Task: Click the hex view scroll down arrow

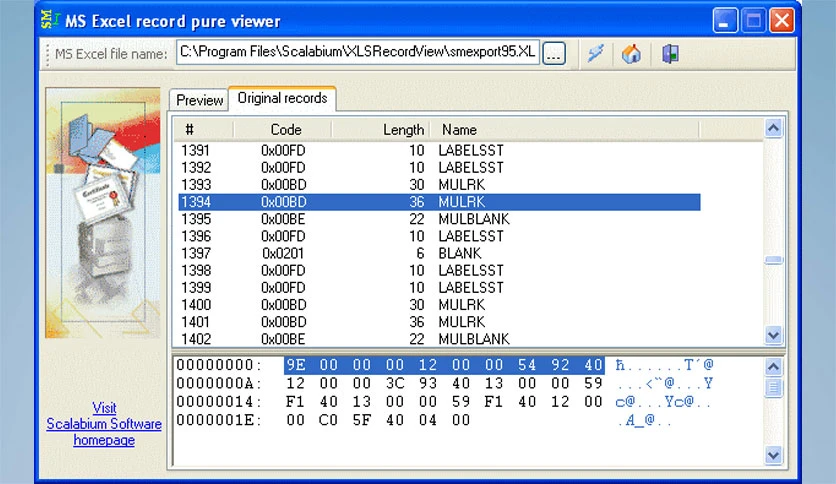Action: pyautogui.click(x=773, y=455)
